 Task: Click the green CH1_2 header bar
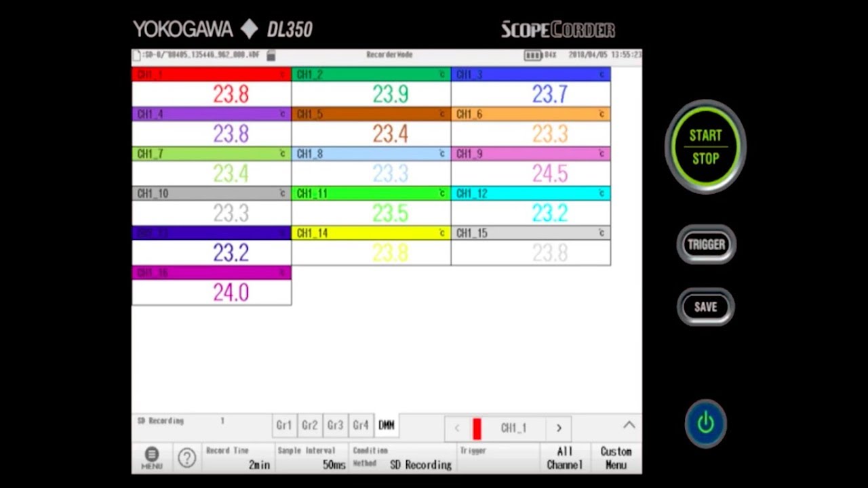click(371, 75)
